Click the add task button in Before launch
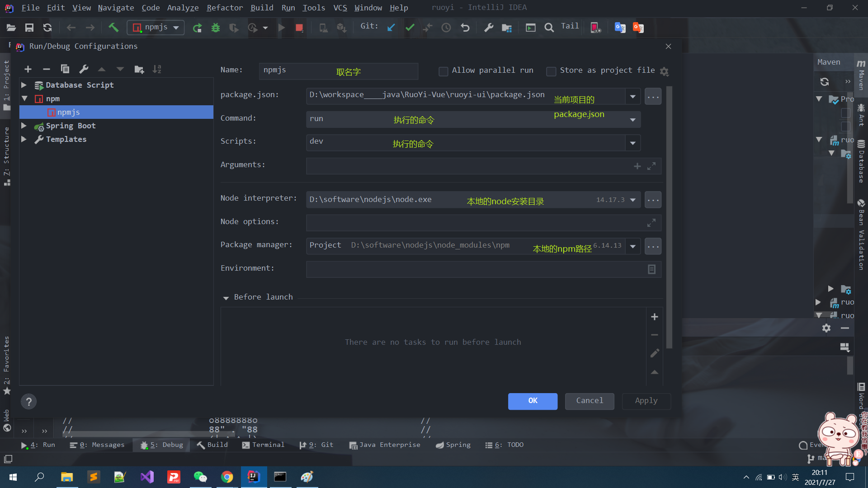 655,316
